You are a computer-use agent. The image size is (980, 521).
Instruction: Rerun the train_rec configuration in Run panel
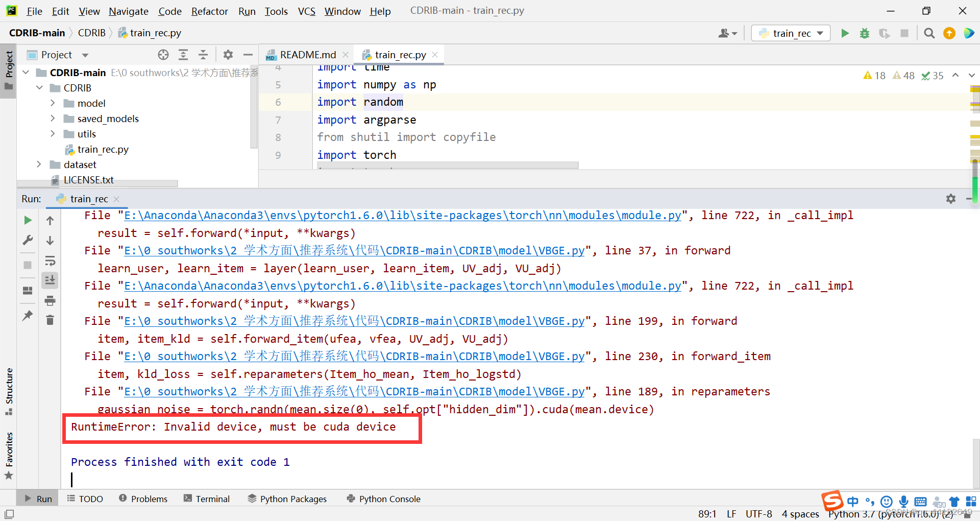pyautogui.click(x=27, y=220)
